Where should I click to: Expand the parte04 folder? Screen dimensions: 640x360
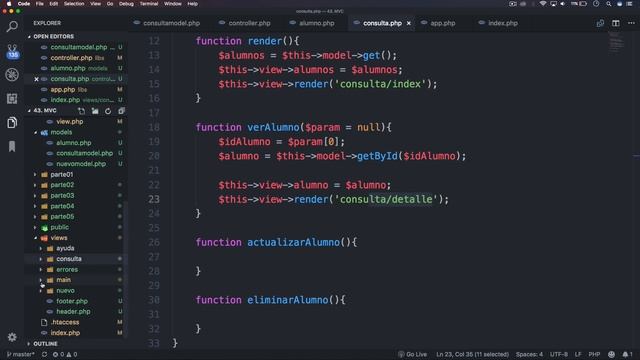(x=62, y=206)
